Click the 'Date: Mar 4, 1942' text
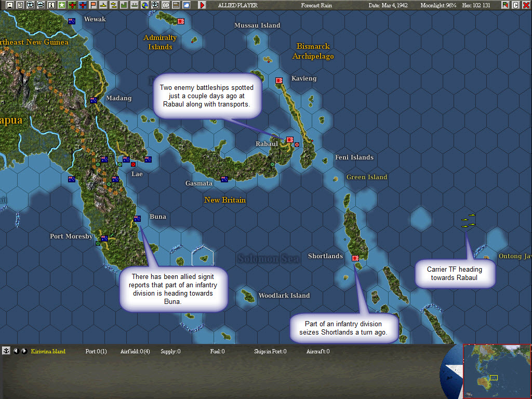The image size is (532, 399). (x=388, y=5)
